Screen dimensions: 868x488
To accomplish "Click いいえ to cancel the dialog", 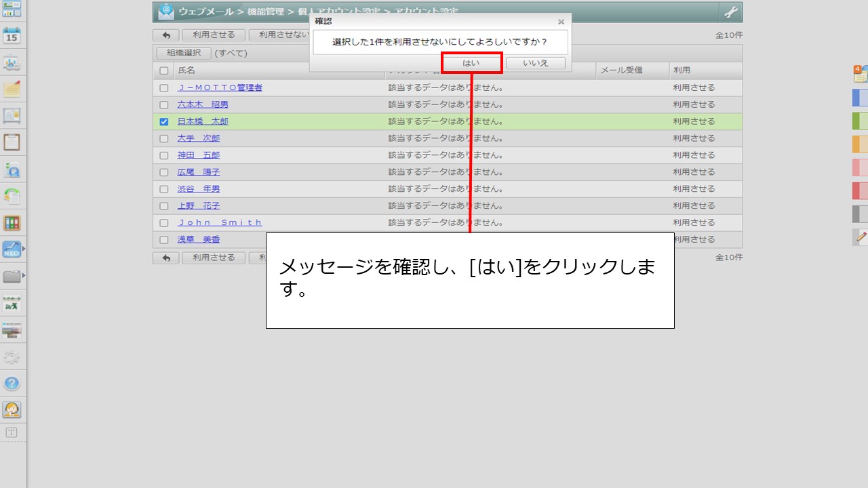I will 535,63.
